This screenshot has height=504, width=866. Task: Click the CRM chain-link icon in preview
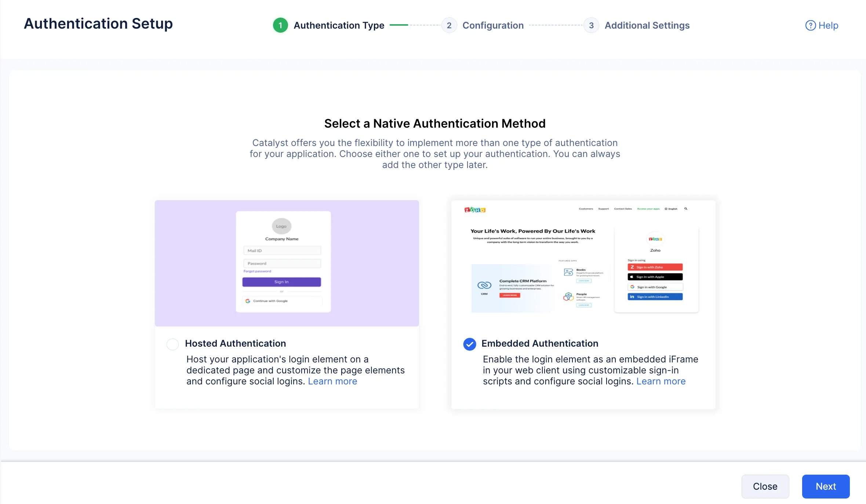coord(484,285)
